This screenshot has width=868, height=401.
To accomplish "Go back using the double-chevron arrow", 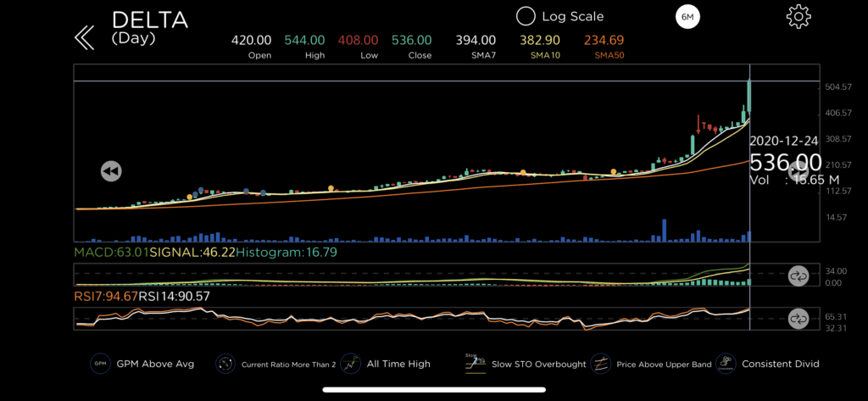I will (84, 36).
